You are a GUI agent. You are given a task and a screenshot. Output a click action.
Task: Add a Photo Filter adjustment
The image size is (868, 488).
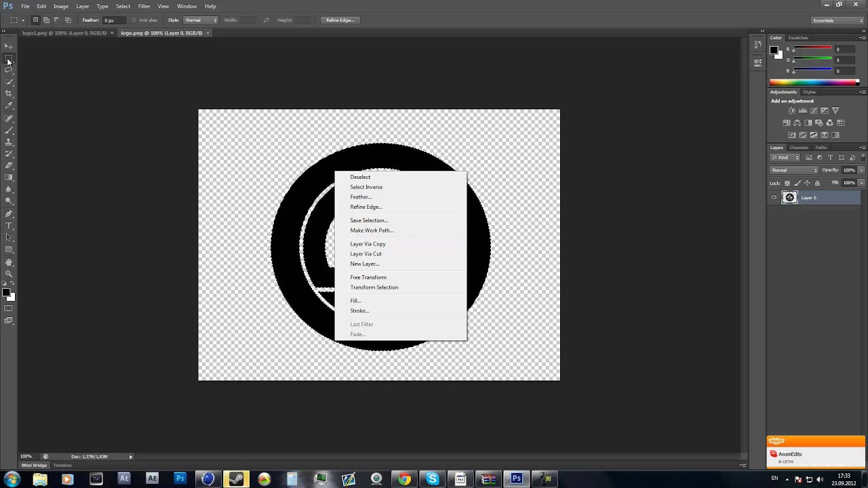point(818,123)
